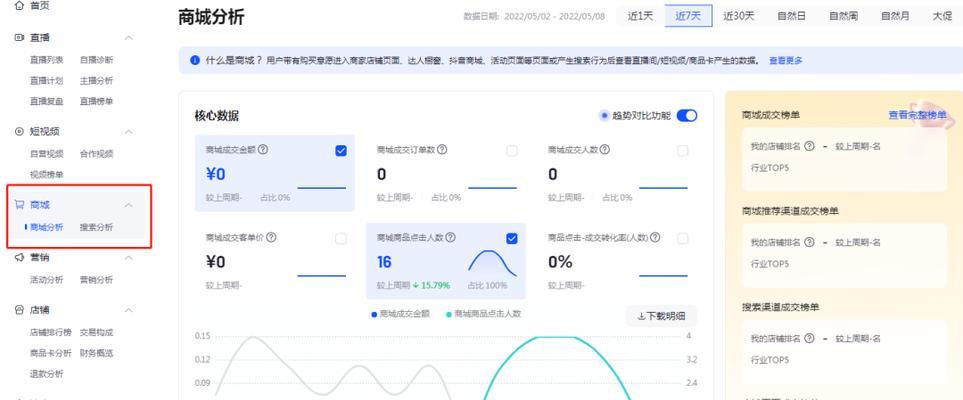
Task: Open 店铺排行榜 in the sidebar
Action: point(51,332)
